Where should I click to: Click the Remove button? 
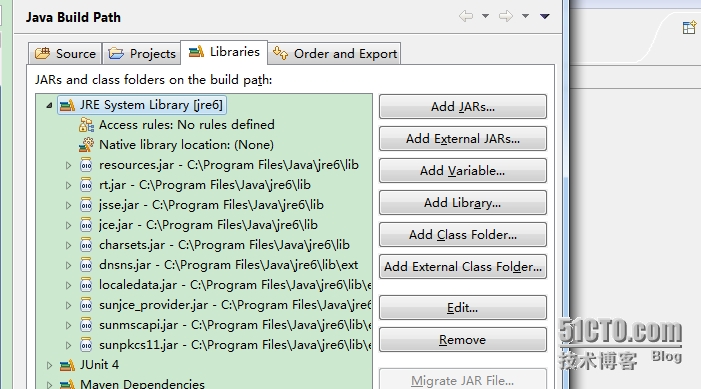click(x=463, y=340)
